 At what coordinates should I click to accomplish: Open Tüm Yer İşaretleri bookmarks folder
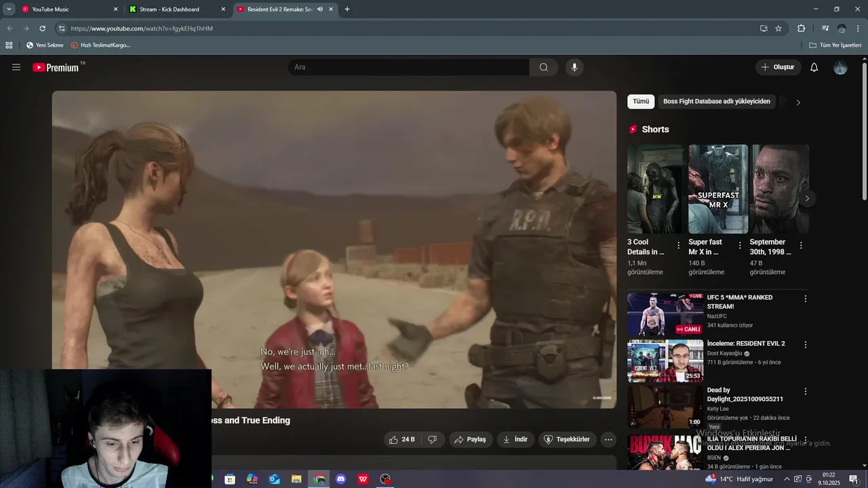(x=835, y=45)
